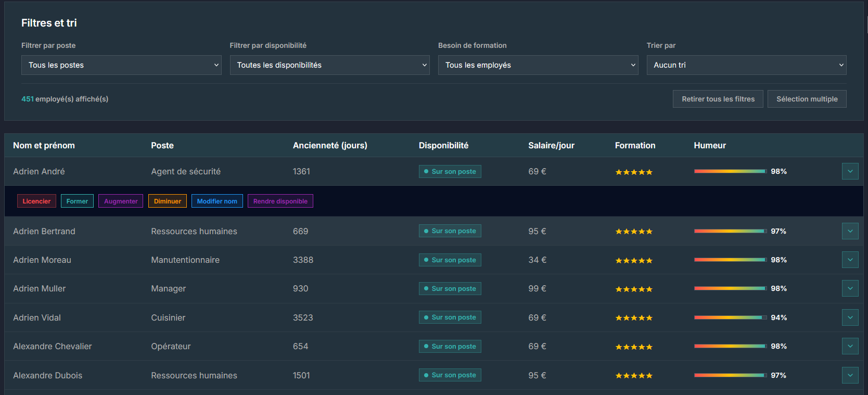Click the '451 employé(s) affiché(s)' counter

[65, 99]
